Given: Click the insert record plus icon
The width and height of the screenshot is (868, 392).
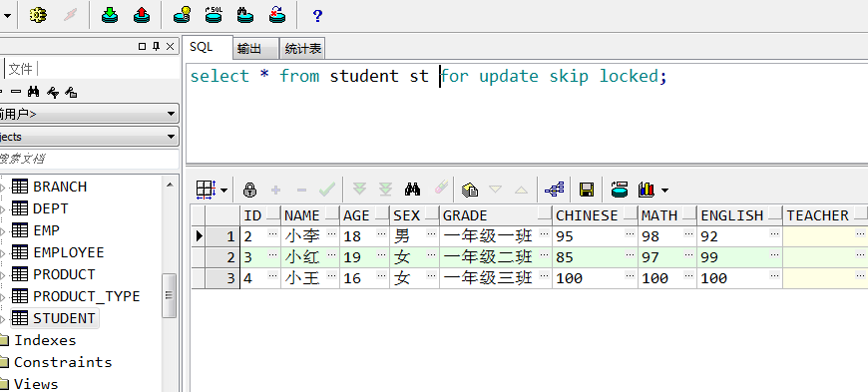Looking at the screenshot, I should 275,190.
